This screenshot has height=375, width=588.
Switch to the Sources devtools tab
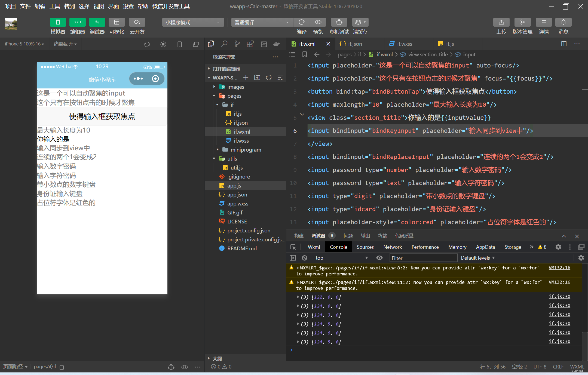point(365,247)
